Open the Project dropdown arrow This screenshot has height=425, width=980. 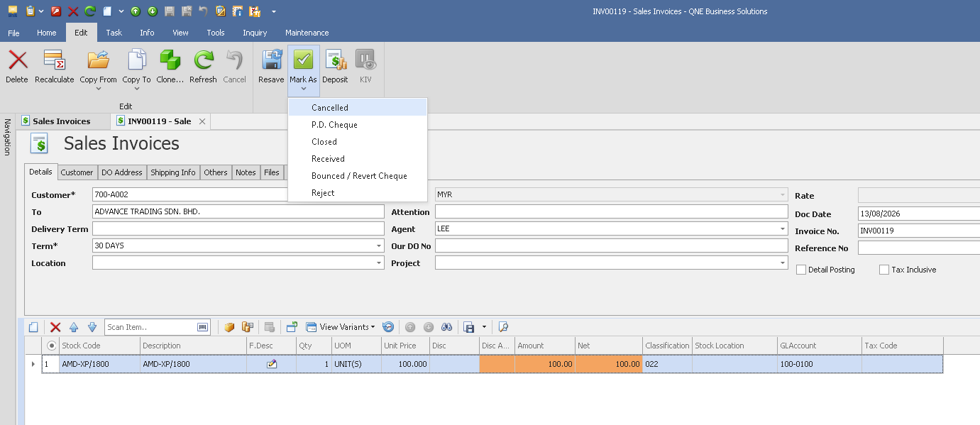[783, 263]
